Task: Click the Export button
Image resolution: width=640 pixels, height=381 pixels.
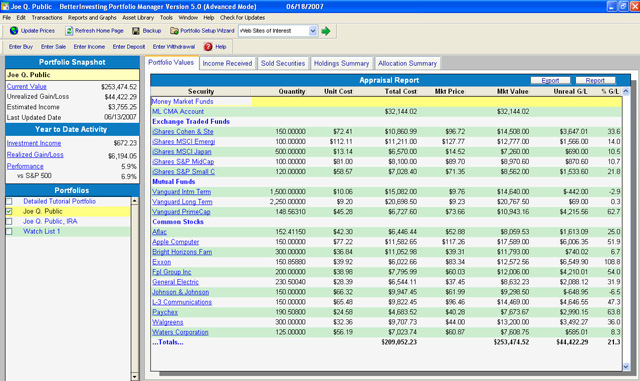Action: pyautogui.click(x=550, y=80)
